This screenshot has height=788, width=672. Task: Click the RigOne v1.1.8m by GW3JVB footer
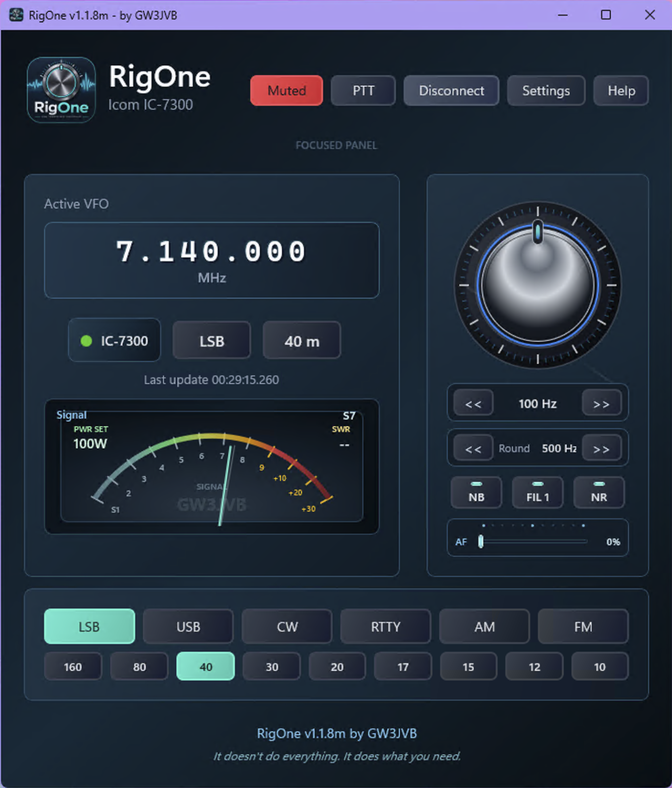(337, 733)
